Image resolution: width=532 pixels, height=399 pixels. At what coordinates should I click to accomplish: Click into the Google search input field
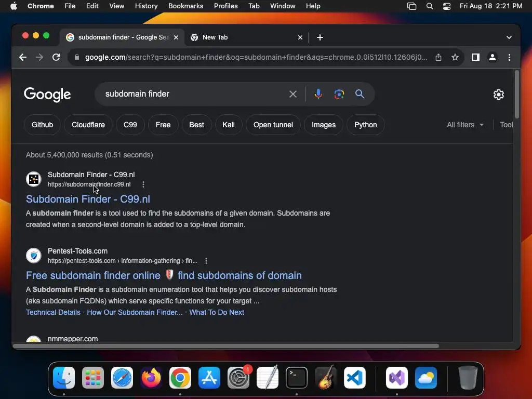tap(193, 94)
